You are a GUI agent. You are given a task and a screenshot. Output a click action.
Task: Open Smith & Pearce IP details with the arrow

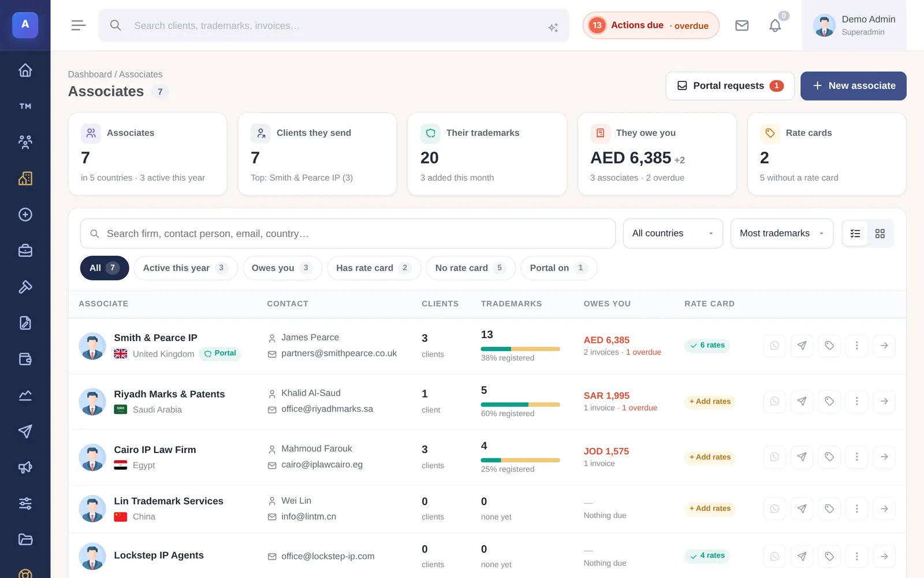click(x=884, y=346)
